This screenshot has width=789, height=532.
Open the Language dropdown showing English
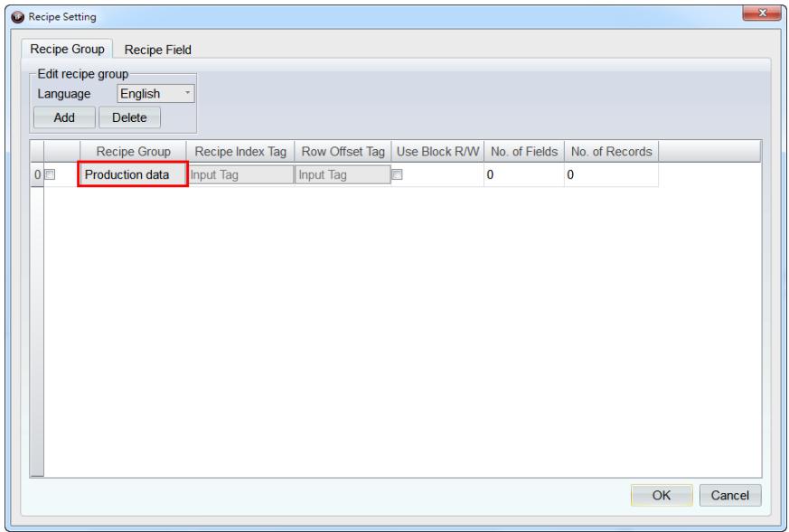(155, 94)
